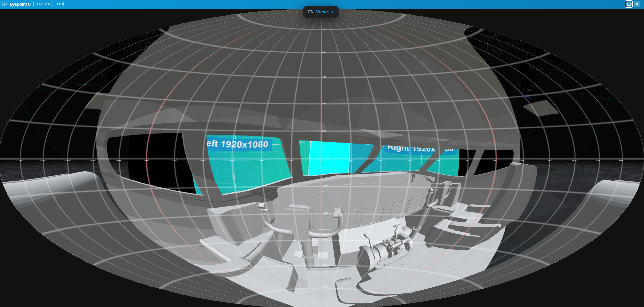The height and width of the screenshot is (307, 644).
Task: Select the Eyepoint 0 title label
Action: 21,4
